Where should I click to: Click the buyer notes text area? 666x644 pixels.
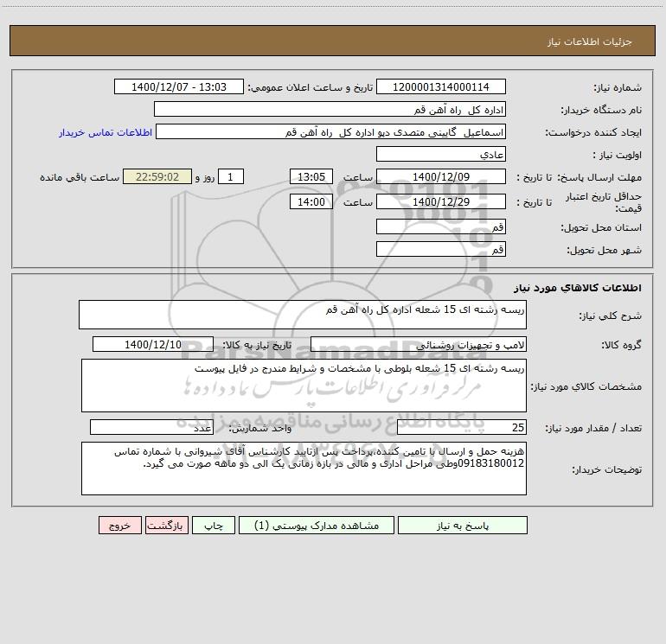[304, 469]
